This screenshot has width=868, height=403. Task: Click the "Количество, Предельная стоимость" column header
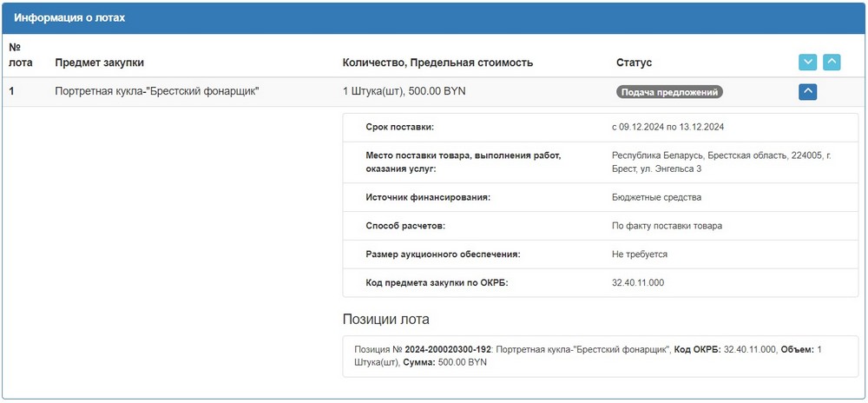(437, 63)
